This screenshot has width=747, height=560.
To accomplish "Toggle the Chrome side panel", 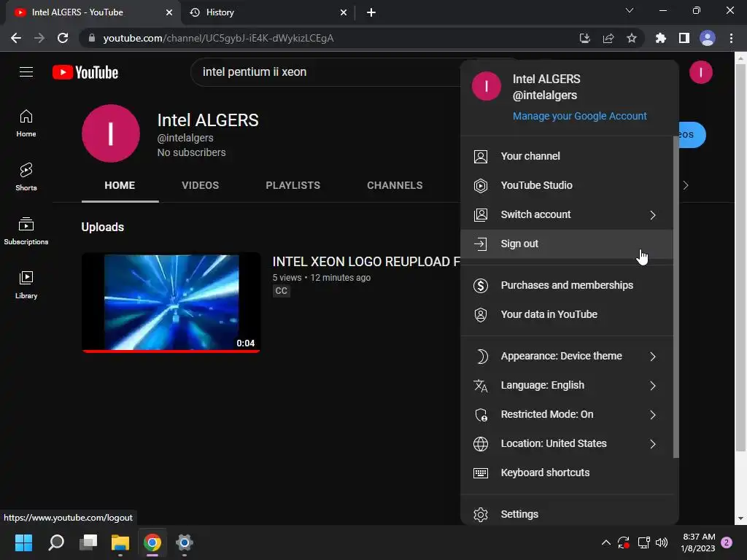I will pyautogui.click(x=684, y=38).
